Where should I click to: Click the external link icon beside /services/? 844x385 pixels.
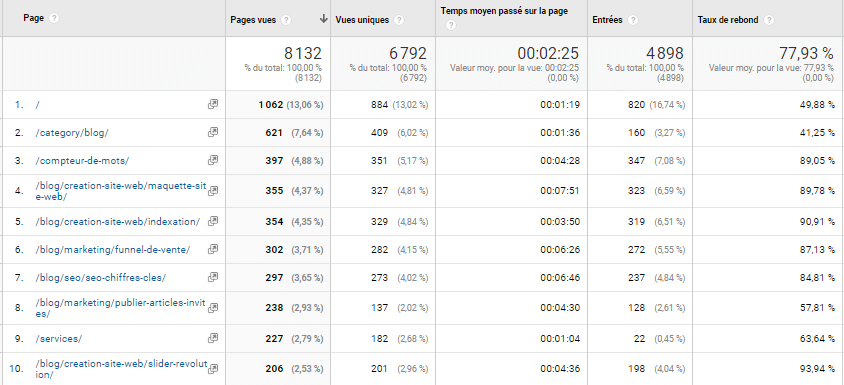click(x=213, y=338)
